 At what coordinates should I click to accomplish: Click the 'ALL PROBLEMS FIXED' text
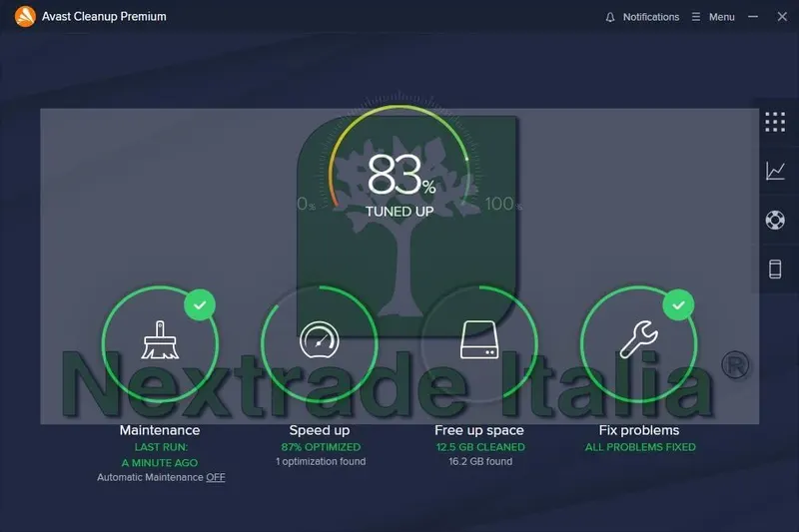click(640, 447)
